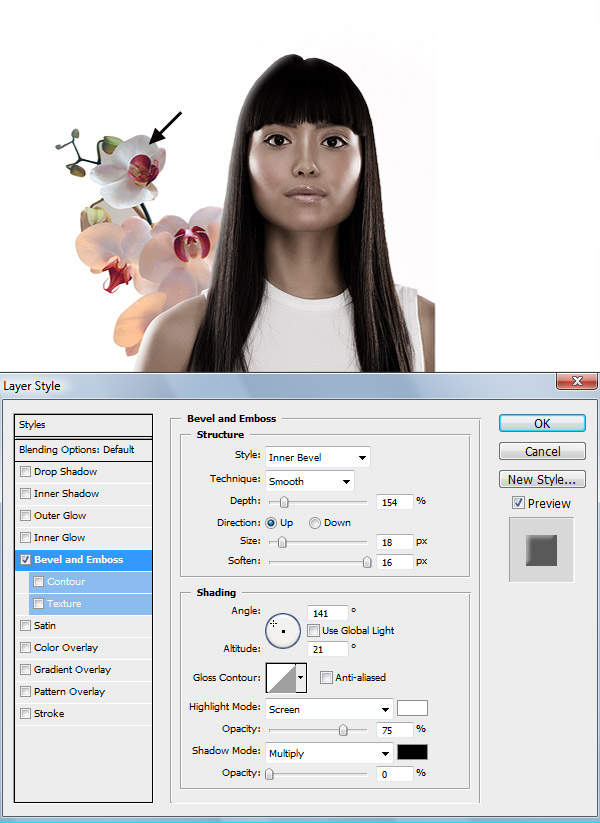Toggle the Preview checkbox
This screenshot has width=600, height=823.
point(518,503)
